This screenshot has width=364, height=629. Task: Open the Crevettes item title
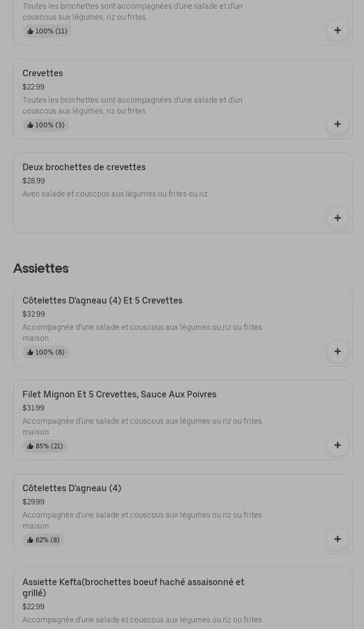(x=43, y=73)
